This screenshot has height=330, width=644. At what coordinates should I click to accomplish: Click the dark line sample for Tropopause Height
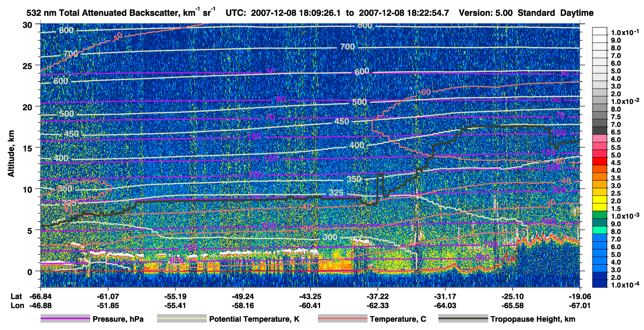463,319
